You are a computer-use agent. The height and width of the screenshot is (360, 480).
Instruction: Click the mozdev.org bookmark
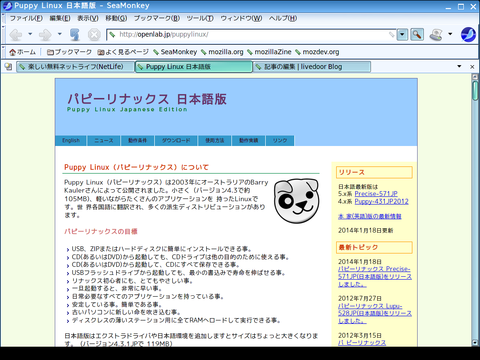click(x=317, y=52)
